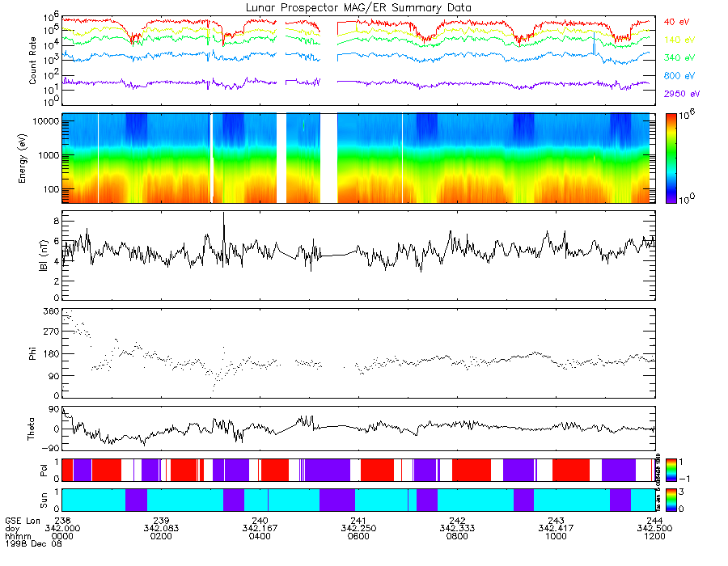Click the Pol panel color bar
The height and width of the screenshot is (566, 728).
671,471
